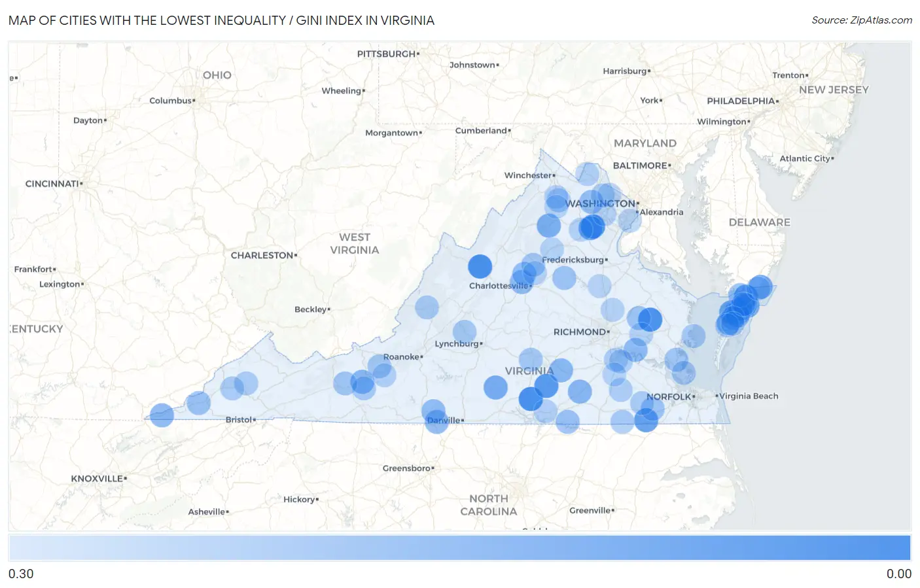
Task: Click the Danville city label
Action: 444,420
